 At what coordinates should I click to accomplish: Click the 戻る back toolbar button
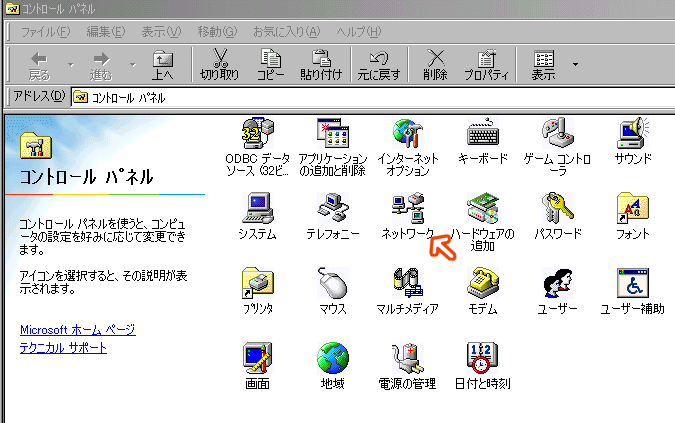[x=39, y=65]
